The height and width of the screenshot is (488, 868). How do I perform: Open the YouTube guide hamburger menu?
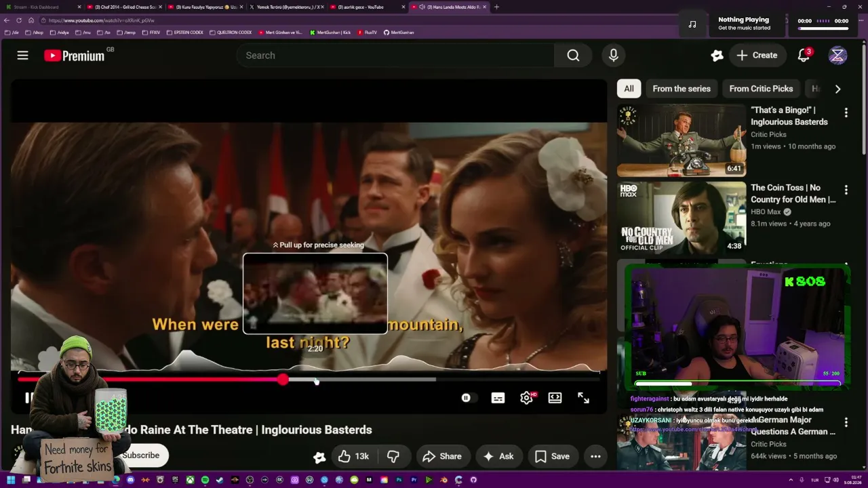[x=23, y=56]
